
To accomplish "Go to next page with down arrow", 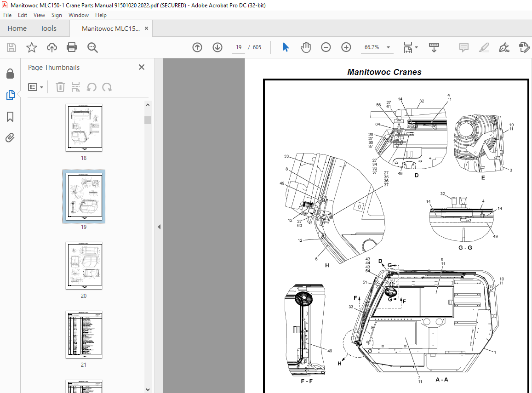I will [x=217, y=47].
